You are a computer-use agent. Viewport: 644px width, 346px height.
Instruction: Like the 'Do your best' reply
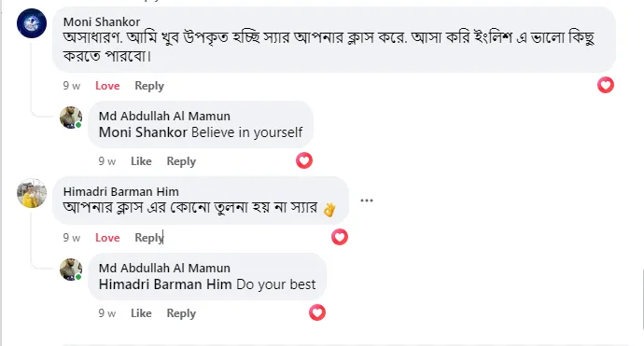(141, 313)
